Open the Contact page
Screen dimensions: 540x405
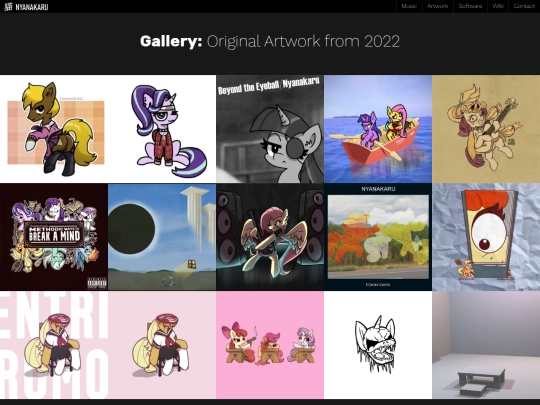(524, 6)
